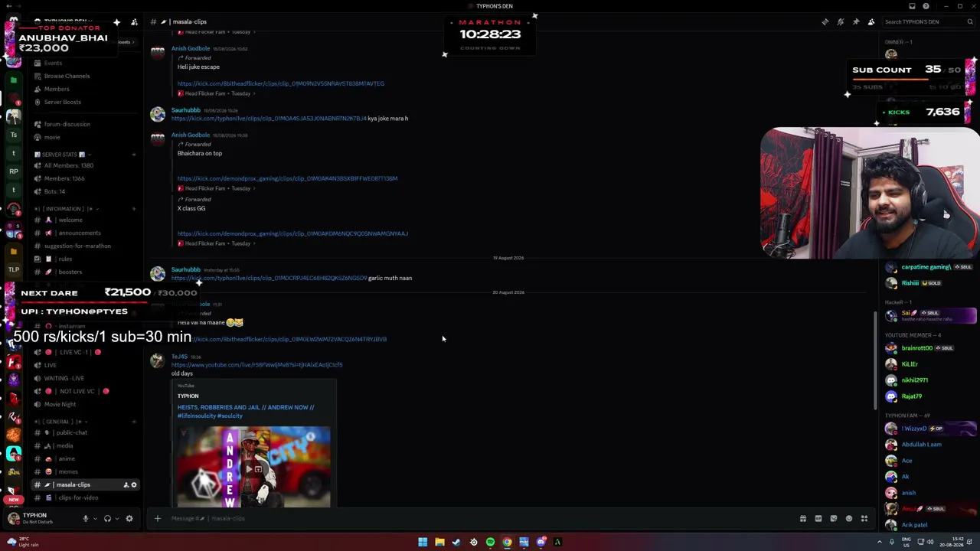The width and height of the screenshot is (980, 551).
Task: Open the HEISTS, ROBBERIES AND JAIL video title
Action: tap(246, 412)
